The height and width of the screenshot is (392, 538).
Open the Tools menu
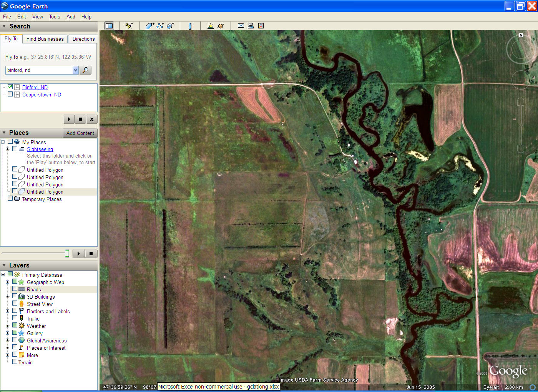point(55,17)
